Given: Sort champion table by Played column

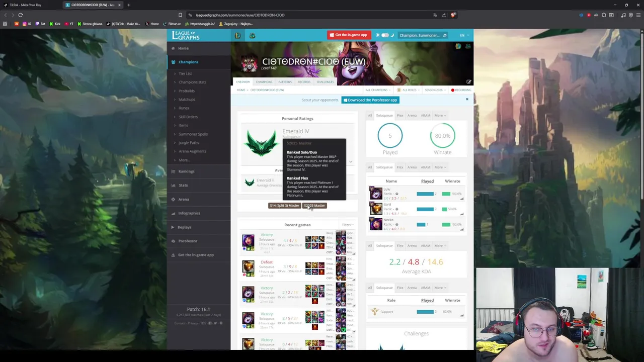Looking at the screenshot, I should [427, 181].
